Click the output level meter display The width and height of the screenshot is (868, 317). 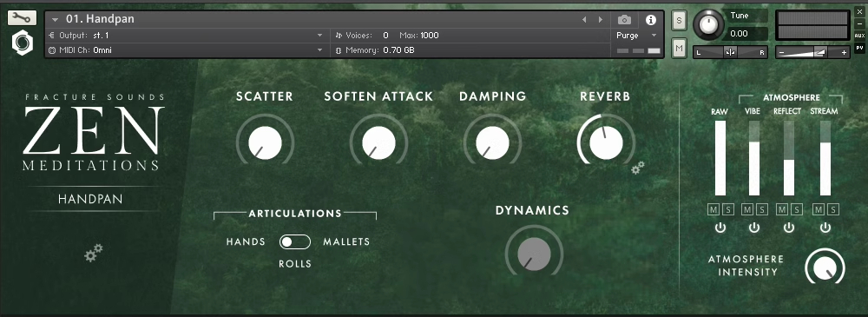click(813, 25)
